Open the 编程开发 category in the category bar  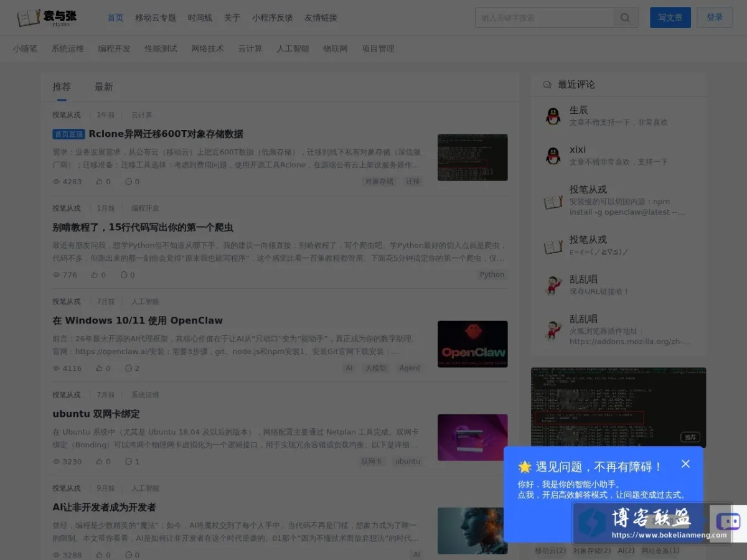[114, 49]
